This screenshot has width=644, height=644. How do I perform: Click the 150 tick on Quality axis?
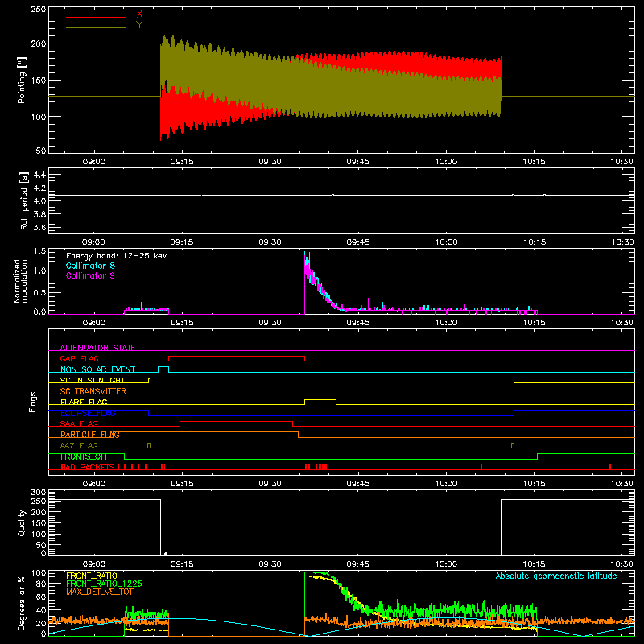pyautogui.click(x=39, y=523)
